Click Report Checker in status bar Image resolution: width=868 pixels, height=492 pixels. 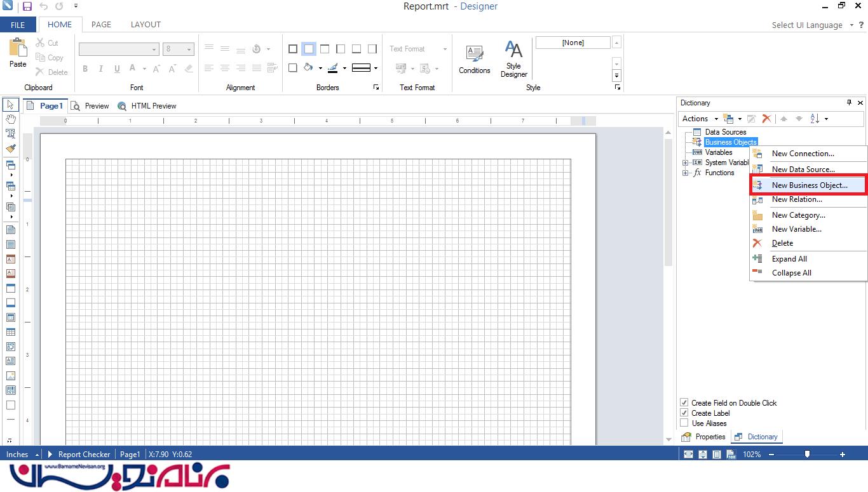click(x=84, y=454)
